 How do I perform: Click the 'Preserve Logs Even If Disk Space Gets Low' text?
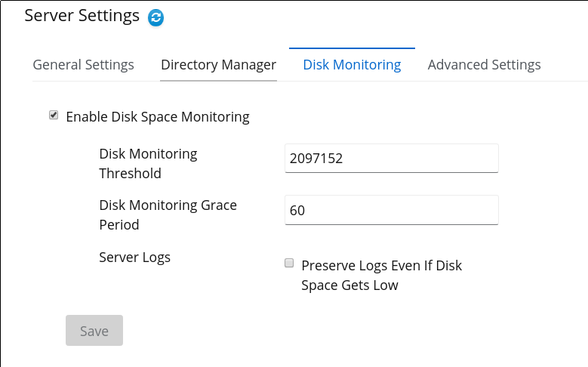coord(381,275)
